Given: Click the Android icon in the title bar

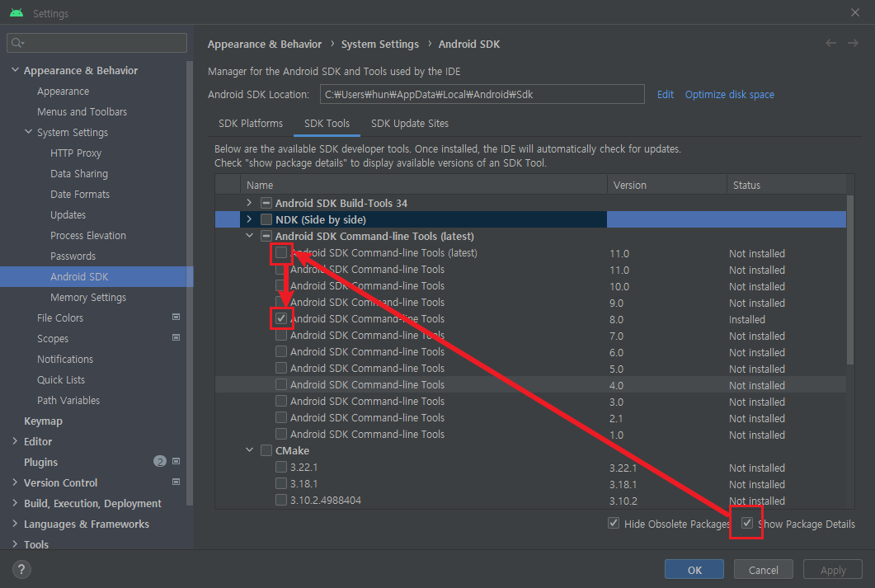Looking at the screenshot, I should click(16, 13).
